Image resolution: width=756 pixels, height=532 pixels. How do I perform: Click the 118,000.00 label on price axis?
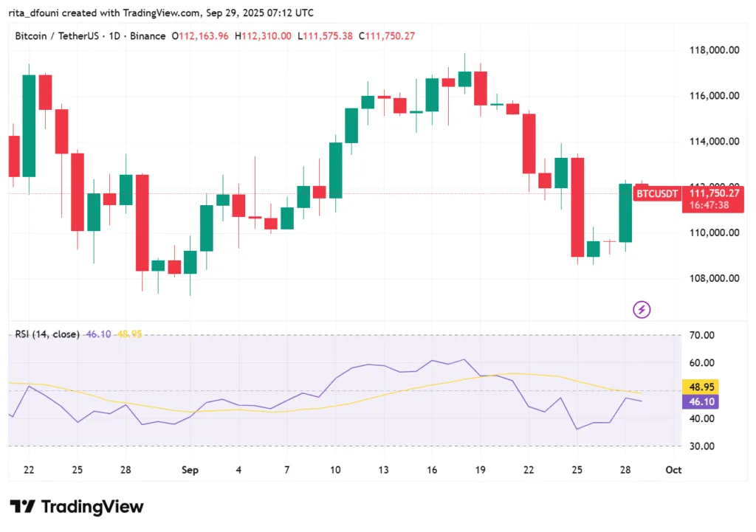712,50
